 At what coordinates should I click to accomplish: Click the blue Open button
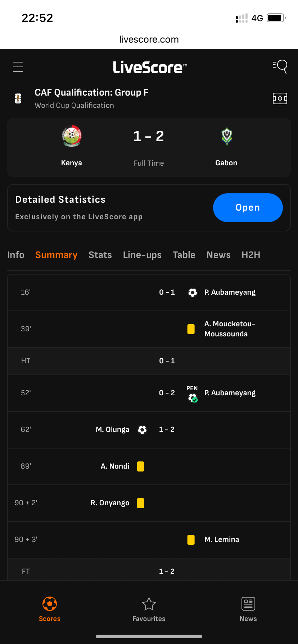click(x=248, y=208)
